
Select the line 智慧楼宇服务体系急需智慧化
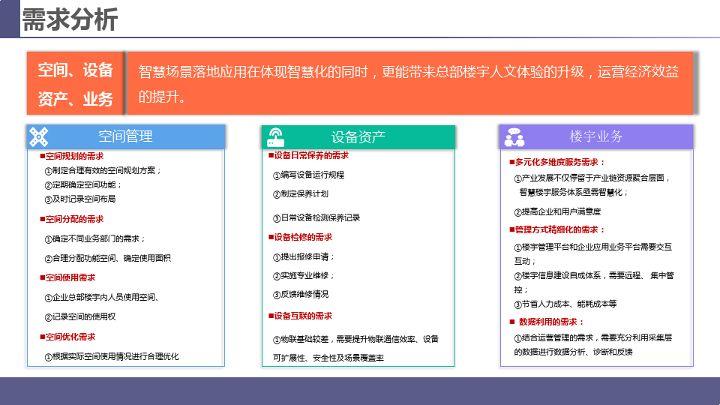(574, 192)
